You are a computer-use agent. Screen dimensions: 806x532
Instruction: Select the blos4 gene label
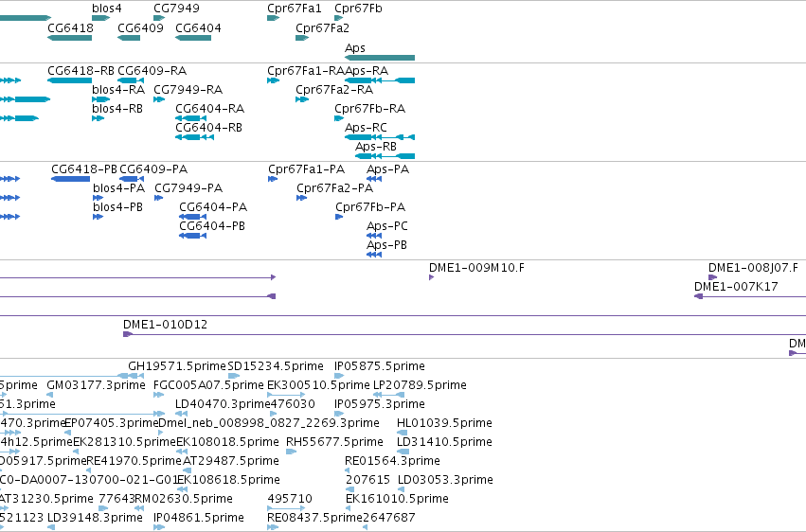coord(107,9)
